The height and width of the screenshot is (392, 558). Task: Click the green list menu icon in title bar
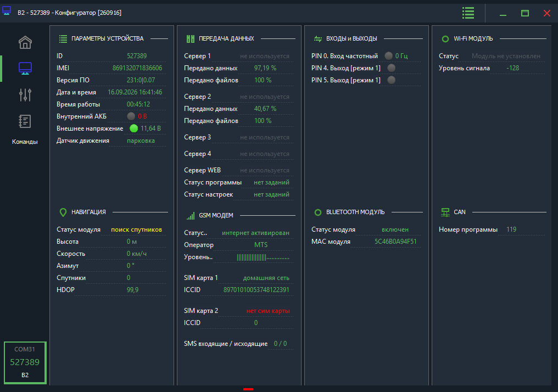tap(468, 13)
